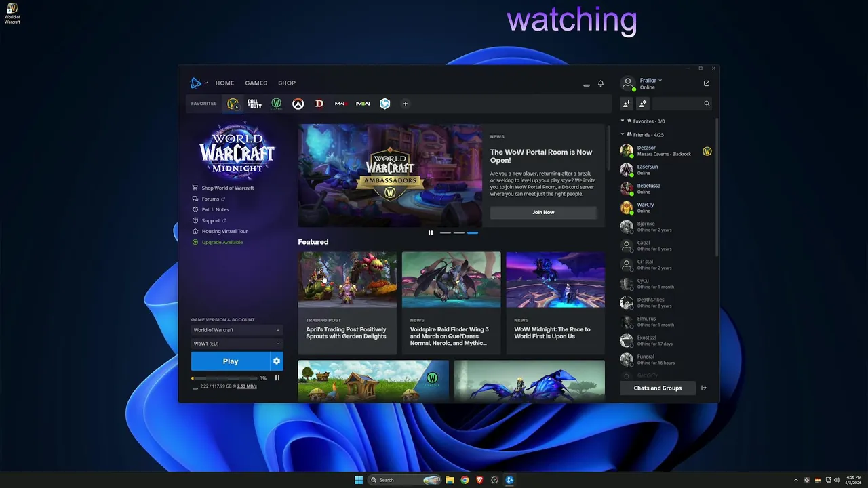
Task: Pause the game download
Action: [x=277, y=378]
